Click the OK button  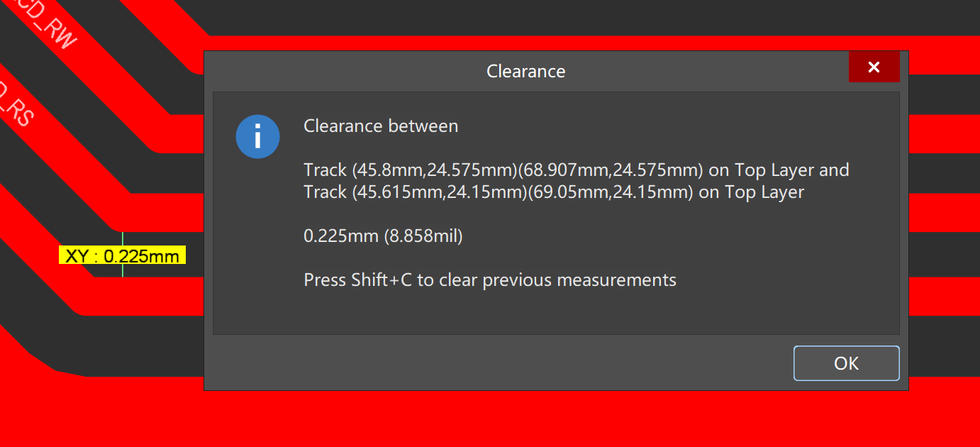pos(846,363)
